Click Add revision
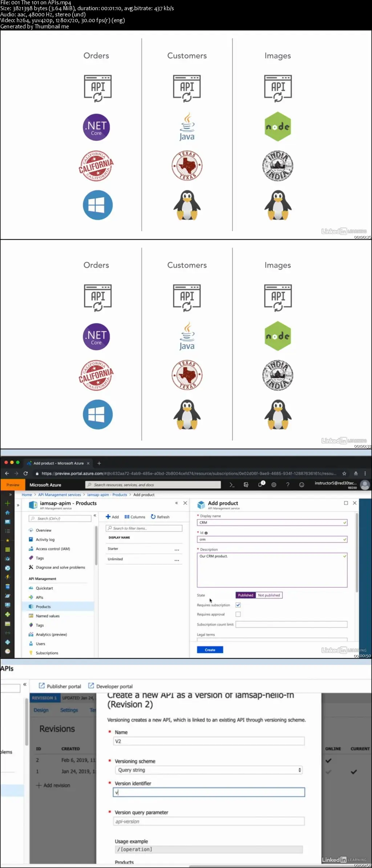Screen dimensions: 372x868 coord(53,785)
